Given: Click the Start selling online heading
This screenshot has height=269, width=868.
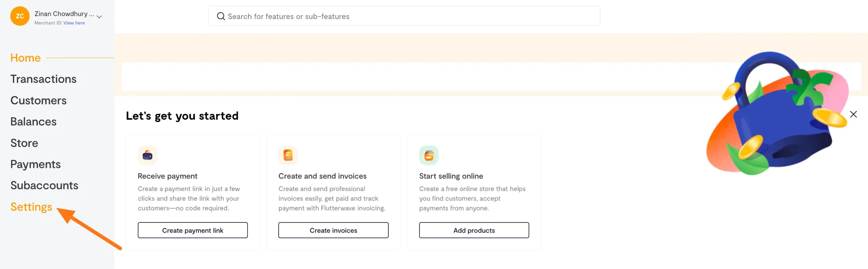Looking at the screenshot, I should click(x=451, y=176).
